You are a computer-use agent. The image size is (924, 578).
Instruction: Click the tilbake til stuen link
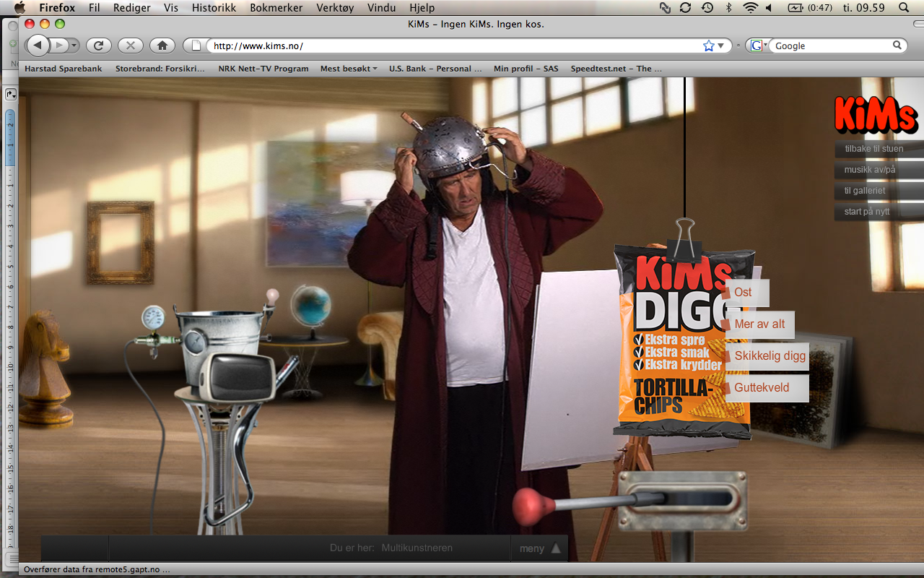873,149
